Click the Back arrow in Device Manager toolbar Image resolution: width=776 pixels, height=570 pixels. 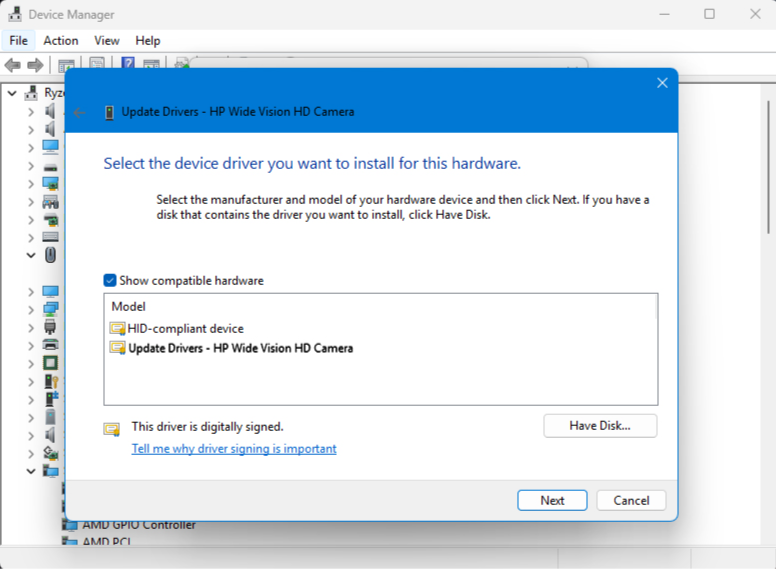coord(12,65)
